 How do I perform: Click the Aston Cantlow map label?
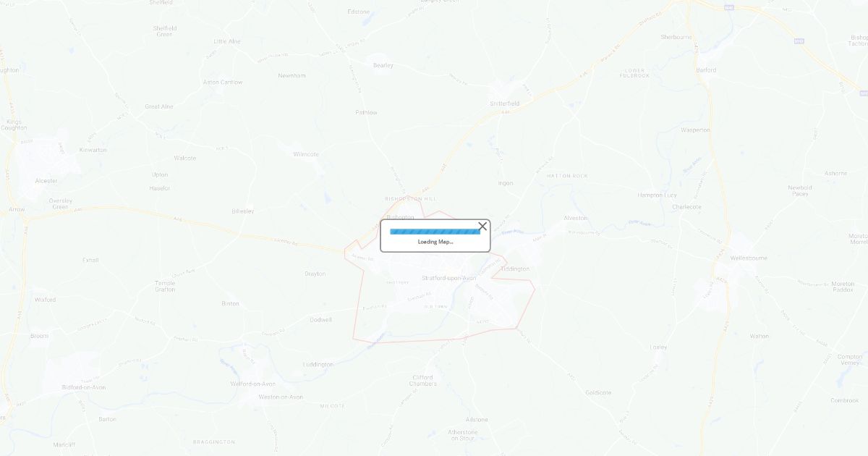pyautogui.click(x=223, y=83)
